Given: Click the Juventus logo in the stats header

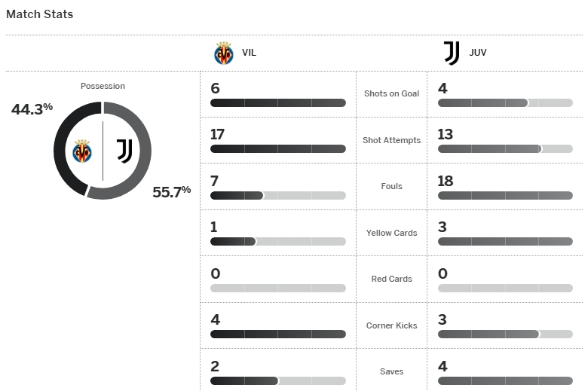Looking at the screenshot, I should (452, 53).
